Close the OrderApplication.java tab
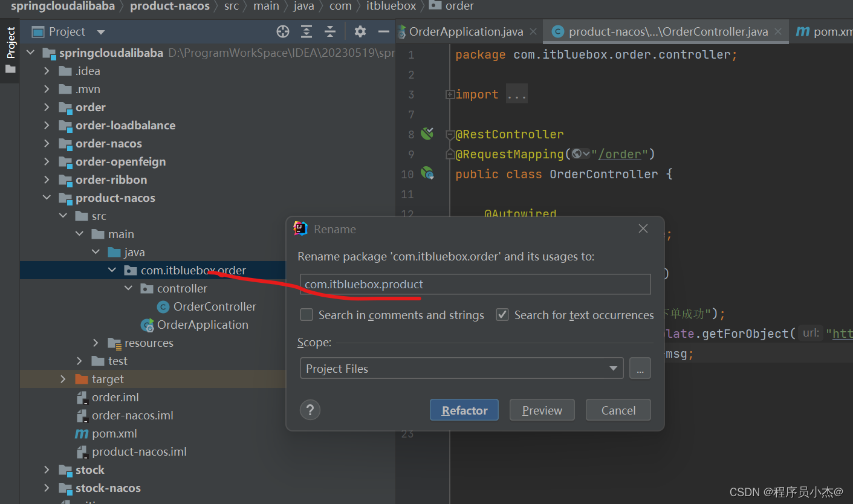This screenshot has width=853, height=504. [x=533, y=31]
